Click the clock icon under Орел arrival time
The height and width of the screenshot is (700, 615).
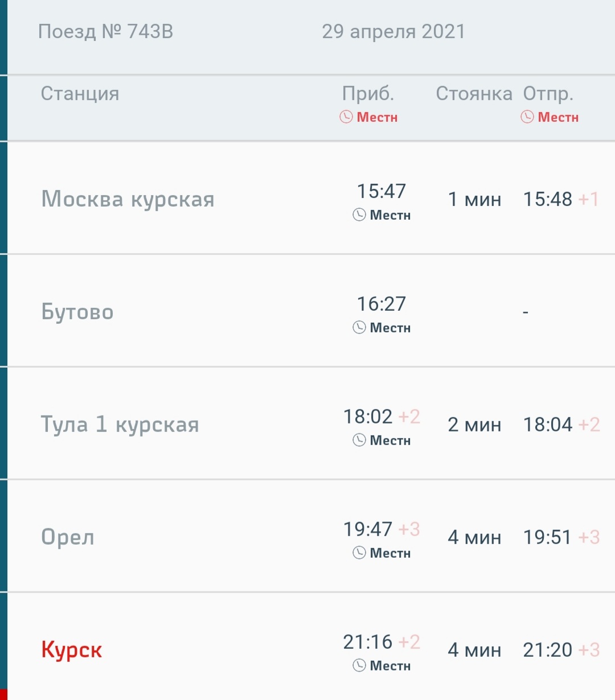pos(359,553)
